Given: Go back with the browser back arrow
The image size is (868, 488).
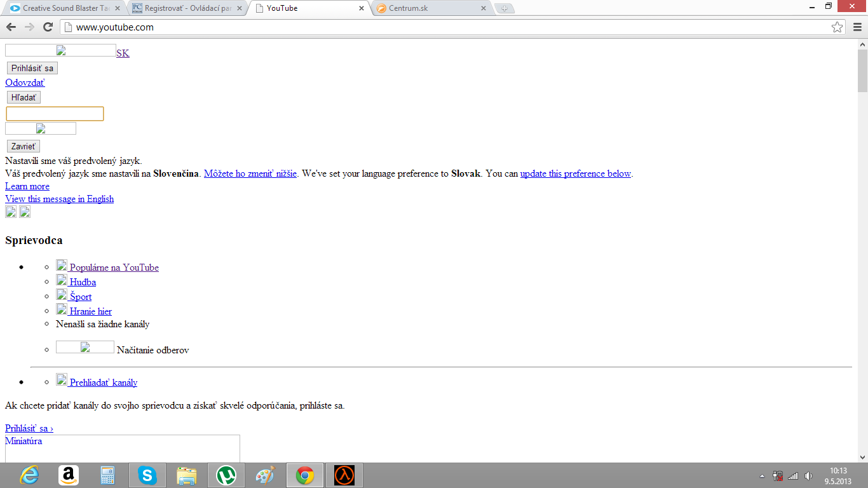Looking at the screenshot, I should pyautogui.click(x=11, y=27).
